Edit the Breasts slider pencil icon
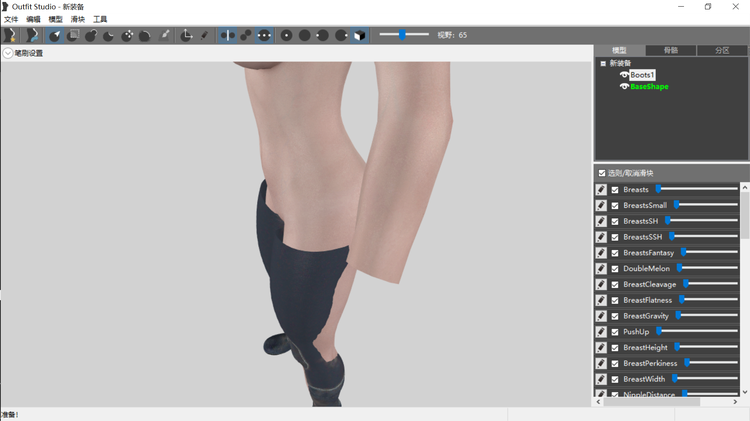The width and height of the screenshot is (750, 421). coord(601,190)
